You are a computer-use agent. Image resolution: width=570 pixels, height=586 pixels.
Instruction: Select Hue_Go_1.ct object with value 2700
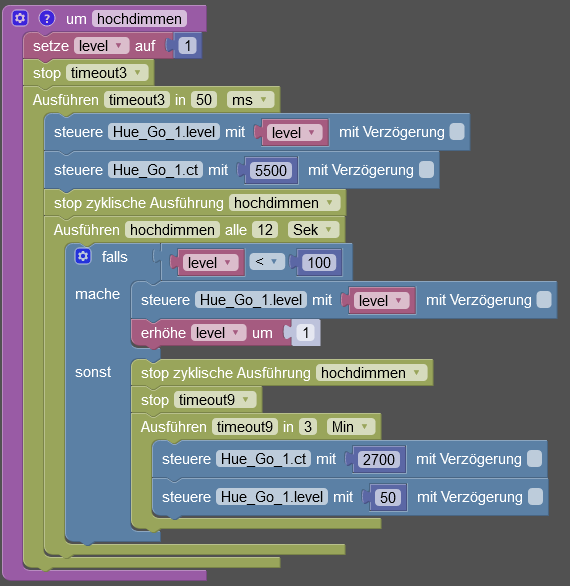(264, 459)
